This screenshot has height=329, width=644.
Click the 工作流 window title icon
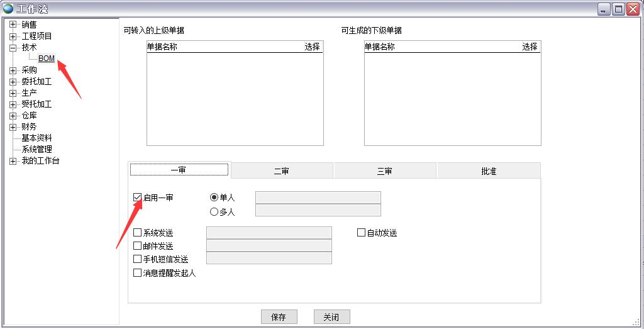coord(8,9)
